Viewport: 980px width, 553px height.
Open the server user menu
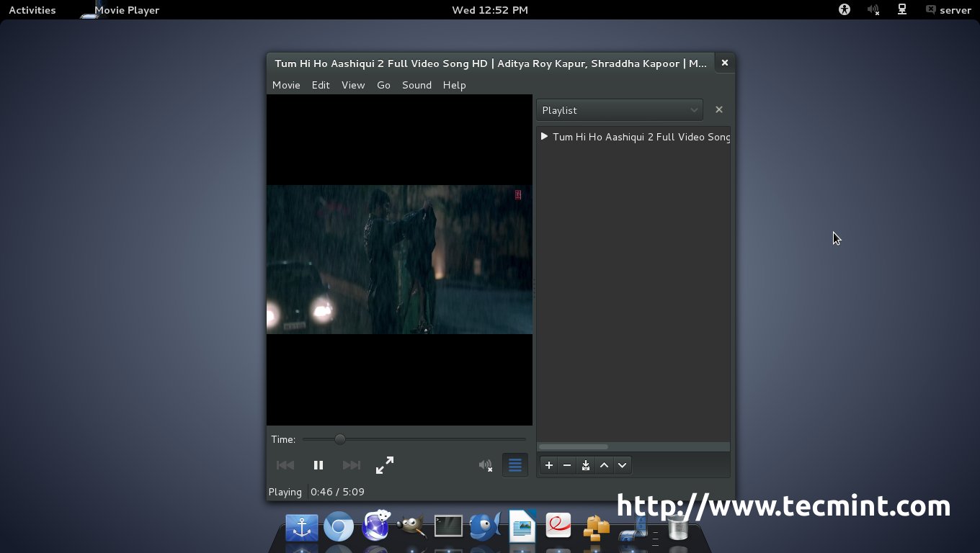[x=948, y=10]
